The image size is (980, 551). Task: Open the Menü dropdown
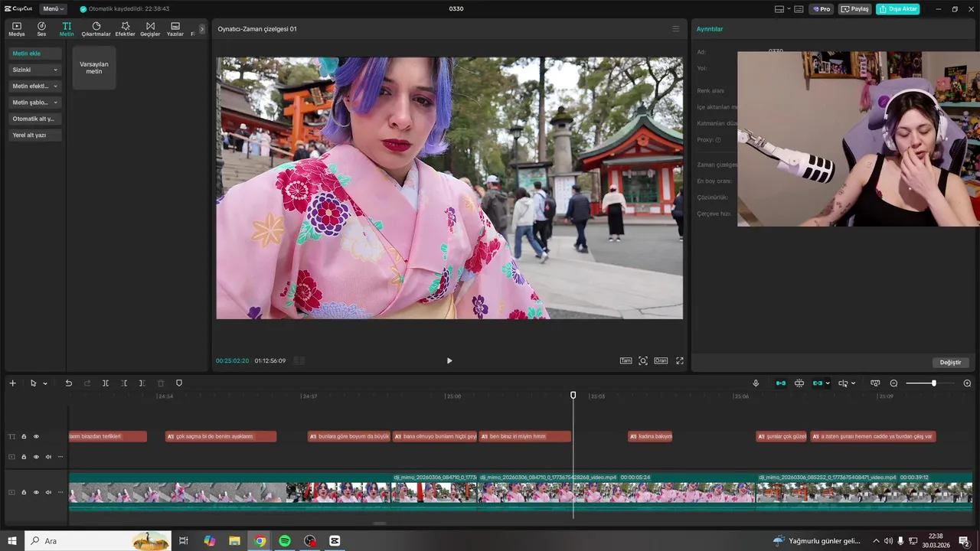54,9
